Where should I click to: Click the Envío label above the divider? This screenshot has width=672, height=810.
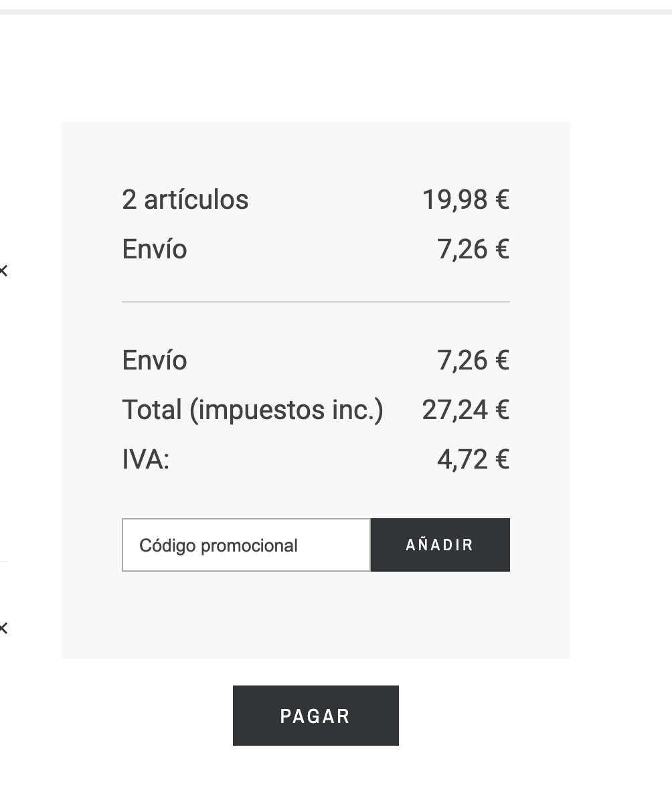(155, 249)
